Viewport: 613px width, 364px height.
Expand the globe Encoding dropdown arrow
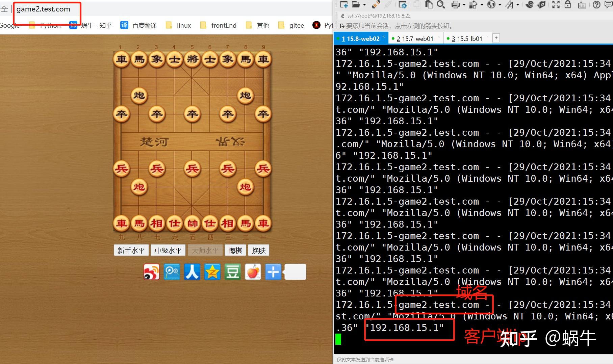click(x=500, y=5)
